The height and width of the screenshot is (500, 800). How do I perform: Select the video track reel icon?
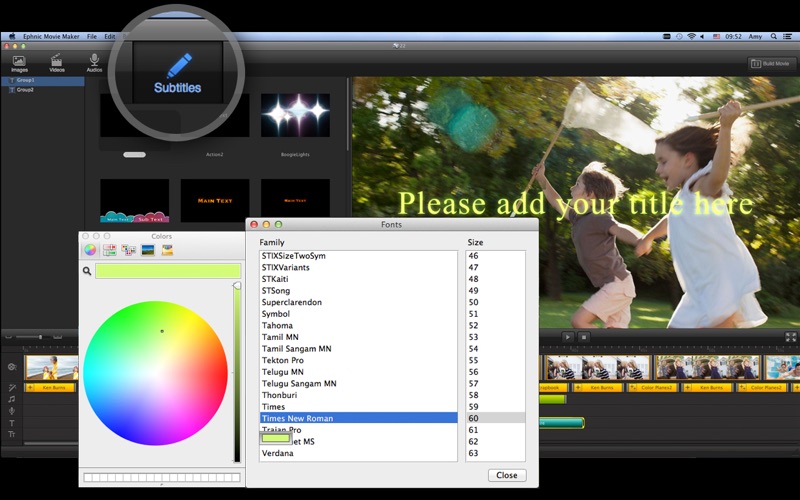click(12, 367)
